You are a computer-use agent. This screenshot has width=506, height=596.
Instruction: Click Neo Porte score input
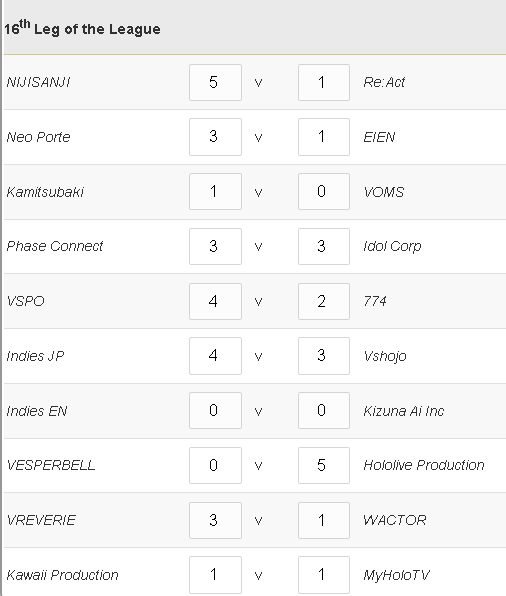(215, 137)
